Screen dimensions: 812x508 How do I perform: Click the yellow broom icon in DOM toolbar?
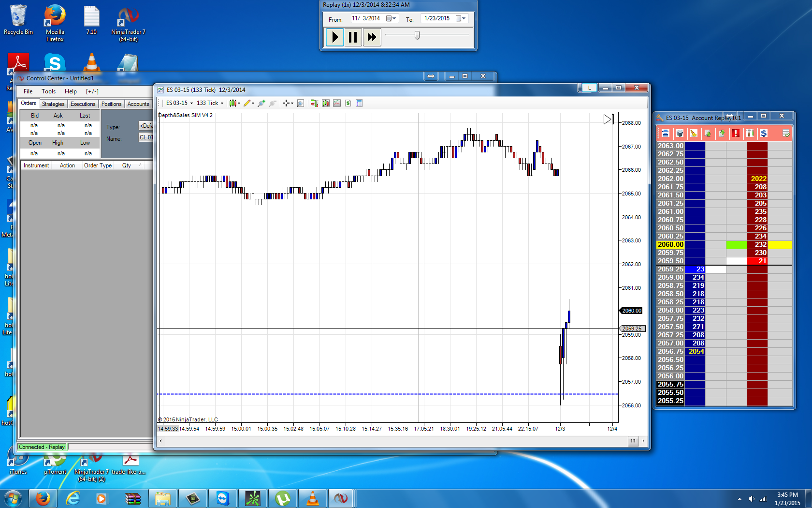pyautogui.click(x=694, y=133)
